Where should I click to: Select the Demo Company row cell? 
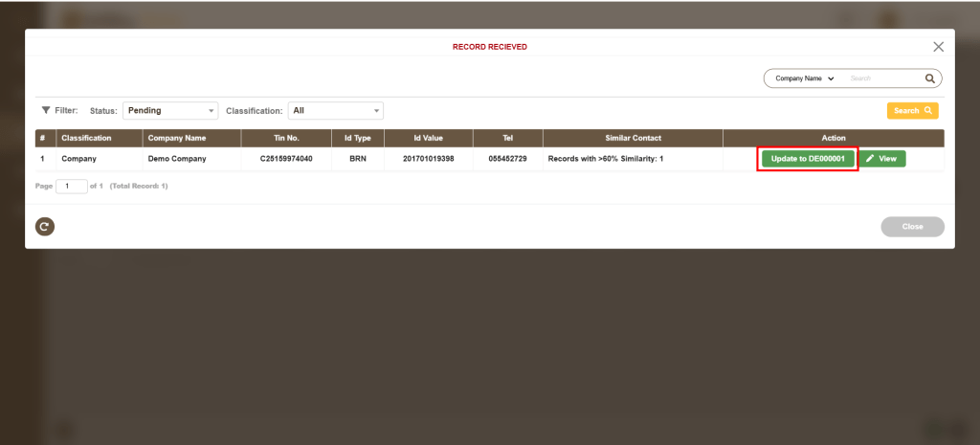(177, 159)
